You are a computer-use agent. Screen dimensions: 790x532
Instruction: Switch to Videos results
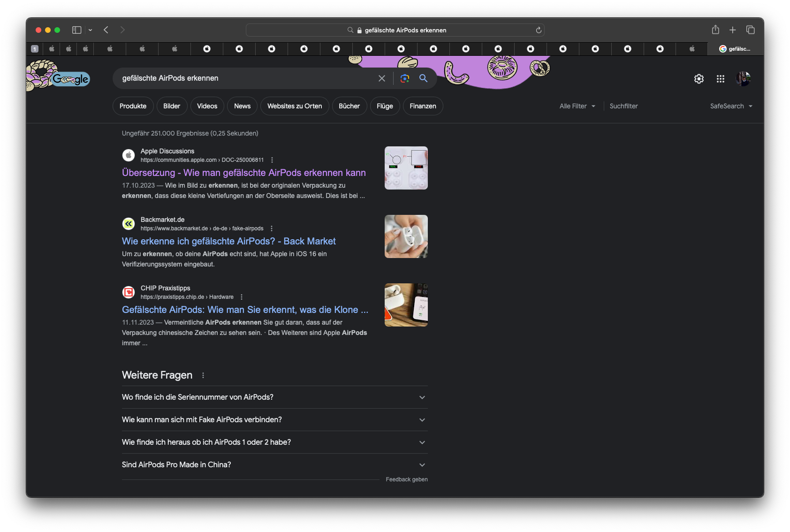[x=207, y=106]
